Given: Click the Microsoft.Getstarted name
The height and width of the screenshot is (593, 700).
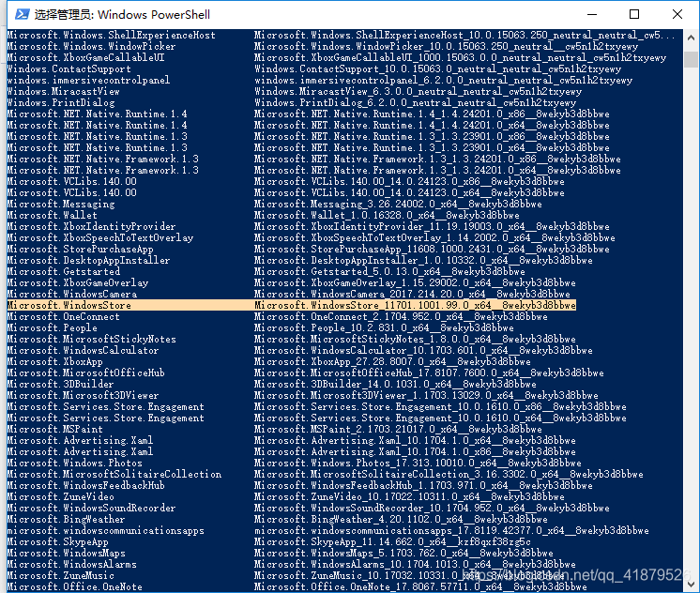Looking at the screenshot, I should [64, 271].
